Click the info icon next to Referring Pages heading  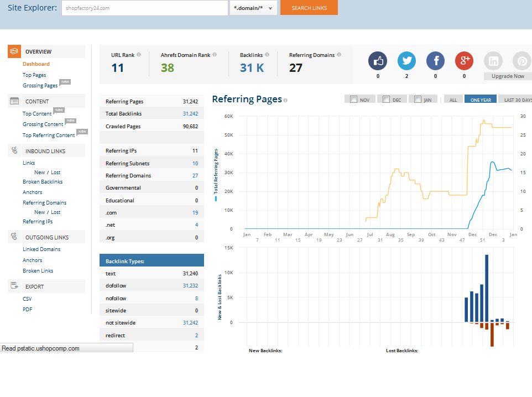285,101
